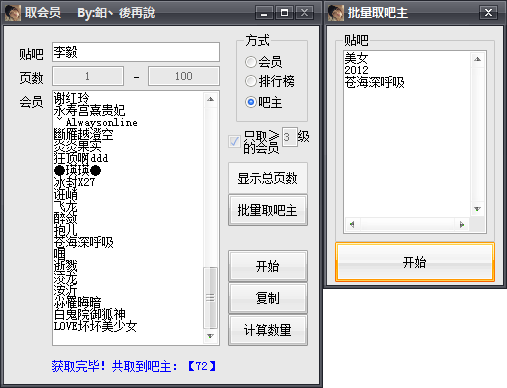Click the 贴吧 list scroll-up arrow
Screen dimensions: 507x388
click(478, 59)
